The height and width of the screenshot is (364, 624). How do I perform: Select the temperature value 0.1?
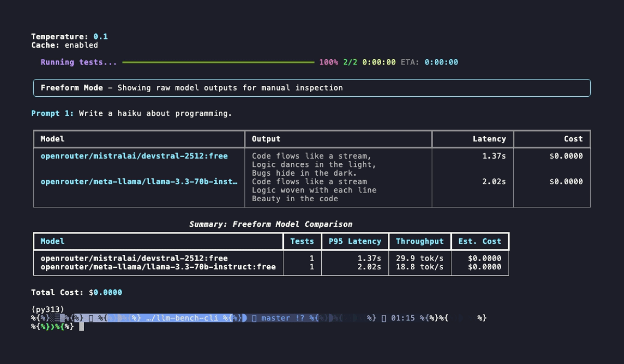[100, 36]
